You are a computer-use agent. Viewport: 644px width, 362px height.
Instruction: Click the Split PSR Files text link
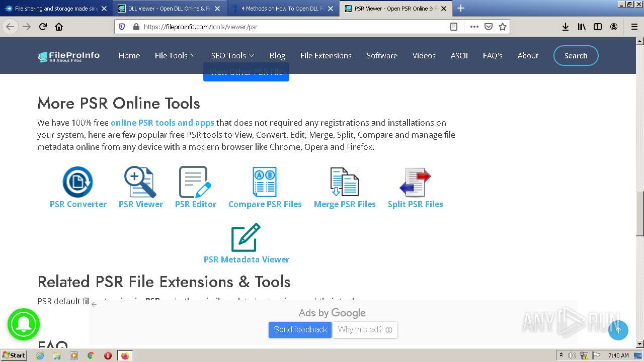[x=415, y=204]
